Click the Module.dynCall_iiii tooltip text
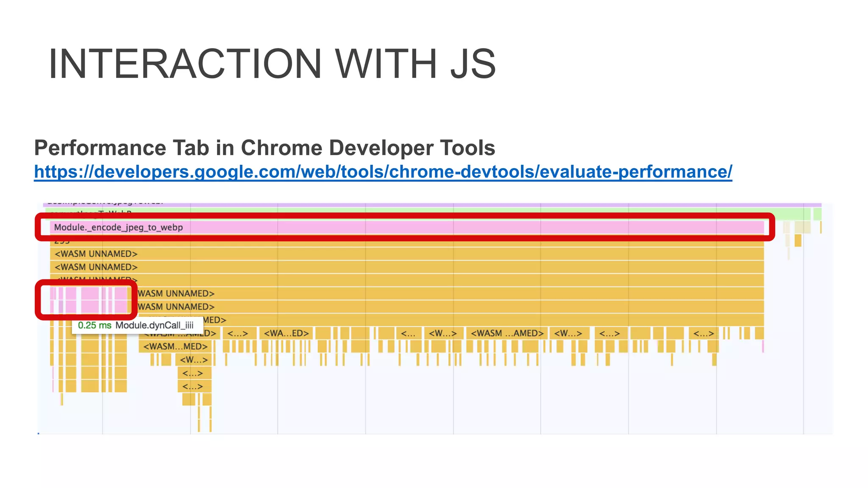The image size is (868, 488). [154, 325]
